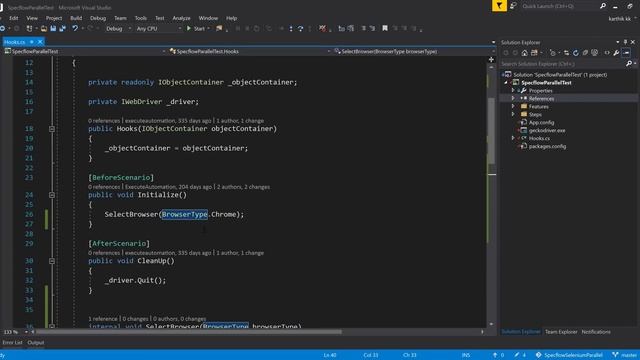Open the Output tab at bottom
The width and height of the screenshot is (640, 360).
pyautogui.click(x=36, y=342)
